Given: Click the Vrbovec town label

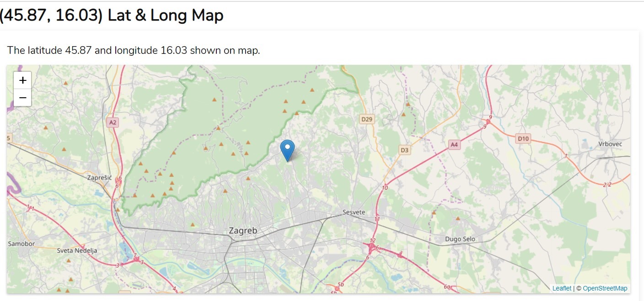Looking at the screenshot, I should 610,144.
